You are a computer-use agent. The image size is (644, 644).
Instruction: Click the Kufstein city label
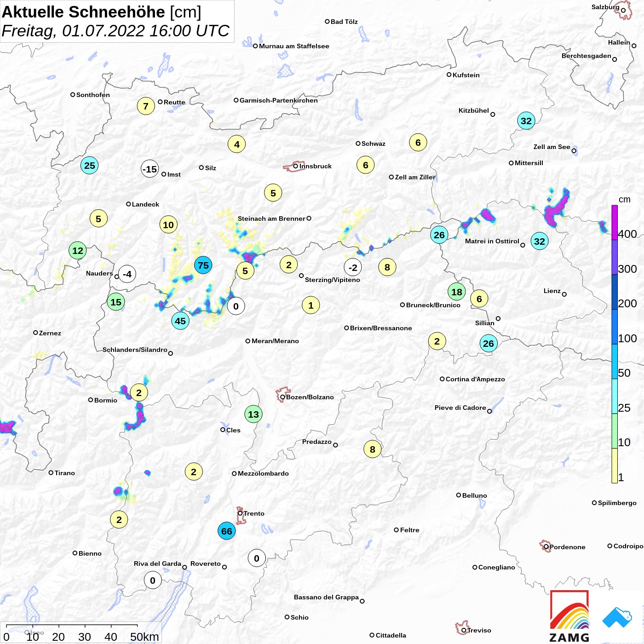(x=466, y=75)
